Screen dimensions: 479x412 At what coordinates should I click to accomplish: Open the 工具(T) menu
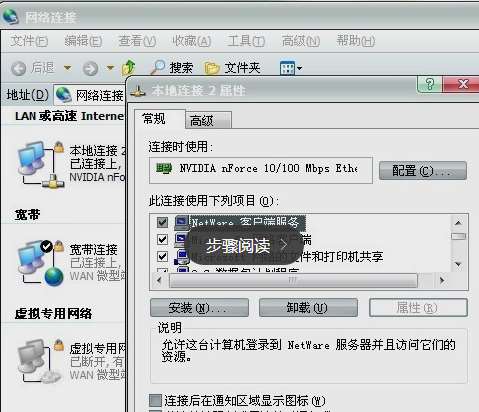click(246, 41)
